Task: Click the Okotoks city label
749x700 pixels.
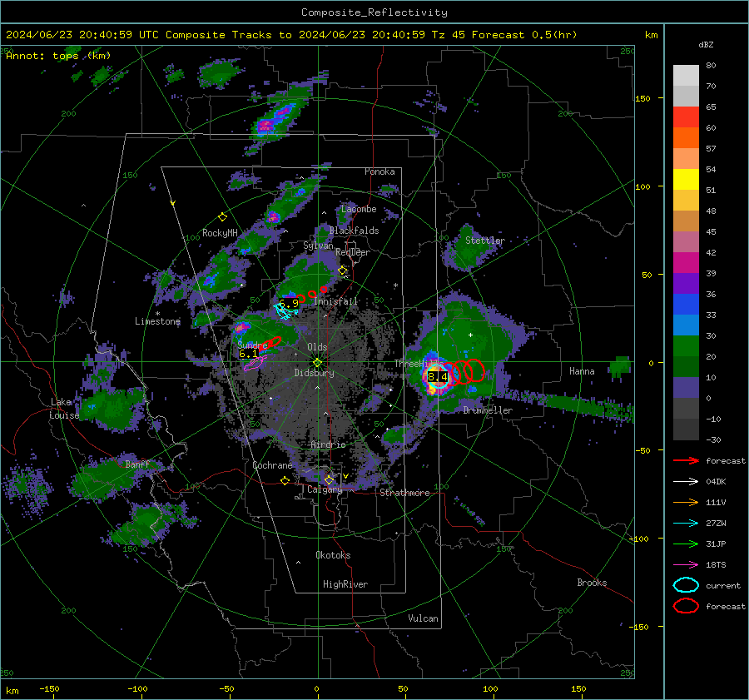Action: point(333,555)
